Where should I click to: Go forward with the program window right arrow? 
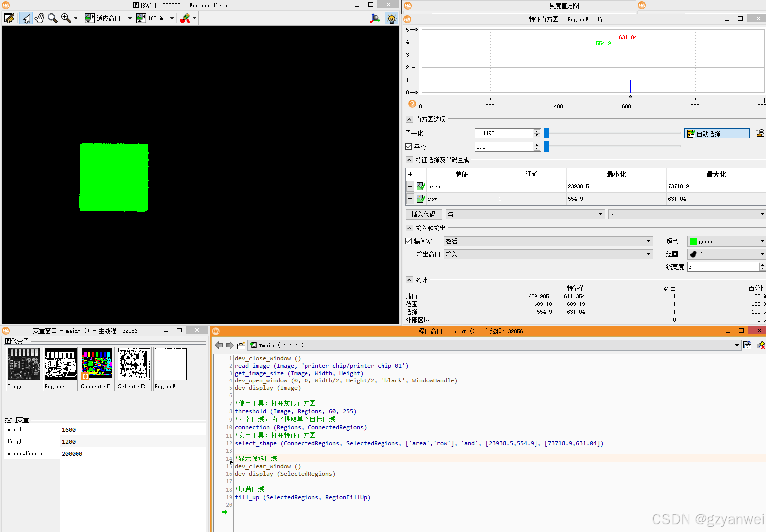[230, 345]
